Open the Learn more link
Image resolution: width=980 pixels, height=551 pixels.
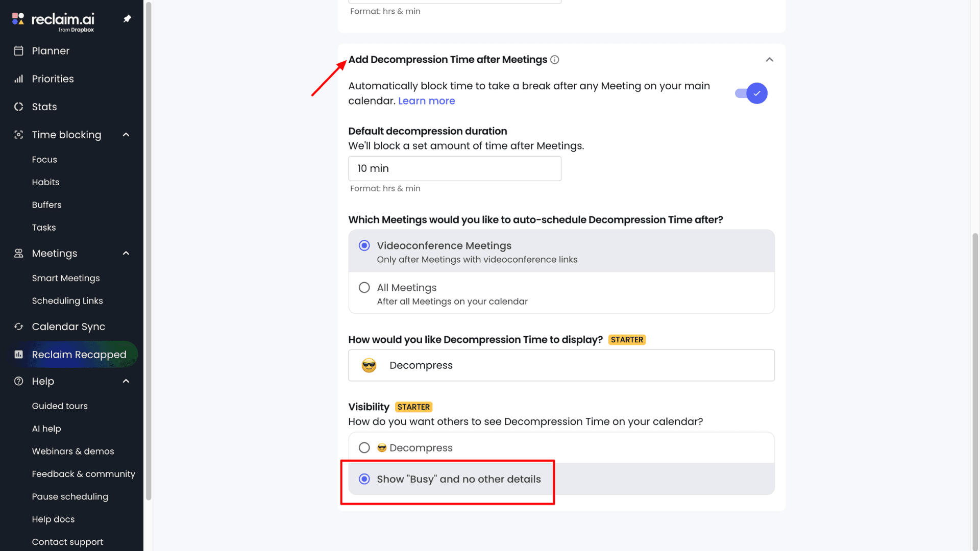point(426,101)
